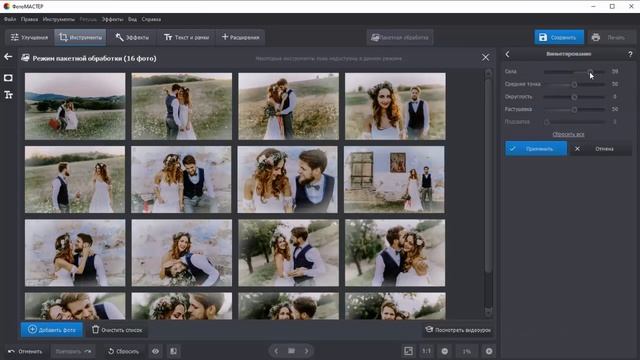Open the Инструменты tab
Viewport: 640px width, 360px height.
click(x=80, y=37)
